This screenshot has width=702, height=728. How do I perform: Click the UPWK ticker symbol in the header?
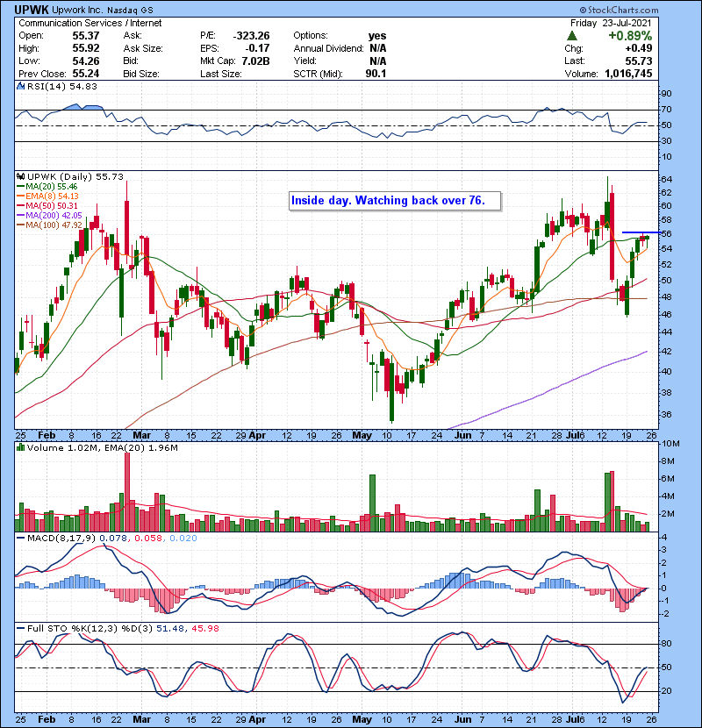point(31,10)
